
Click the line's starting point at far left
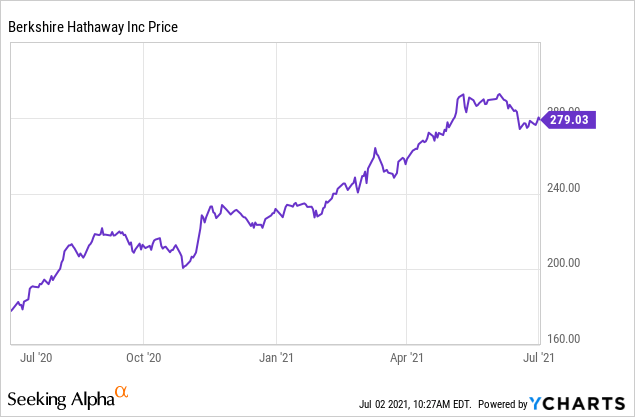pos(11,311)
